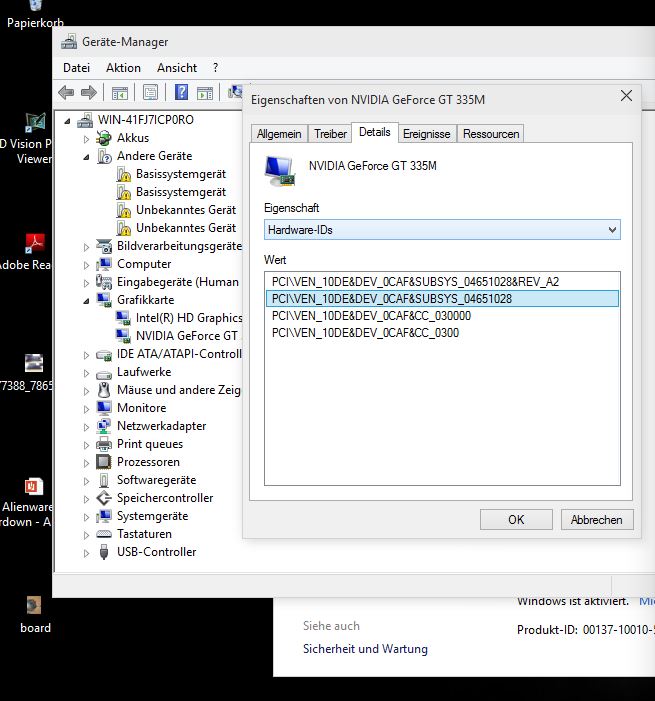
Task: Click the Prozessoren chip icon
Action: 104,462
